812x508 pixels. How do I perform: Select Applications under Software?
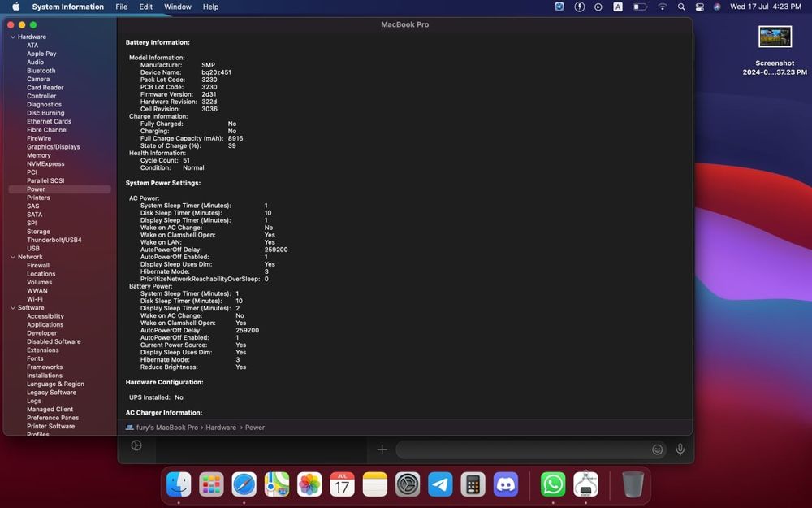pos(45,324)
